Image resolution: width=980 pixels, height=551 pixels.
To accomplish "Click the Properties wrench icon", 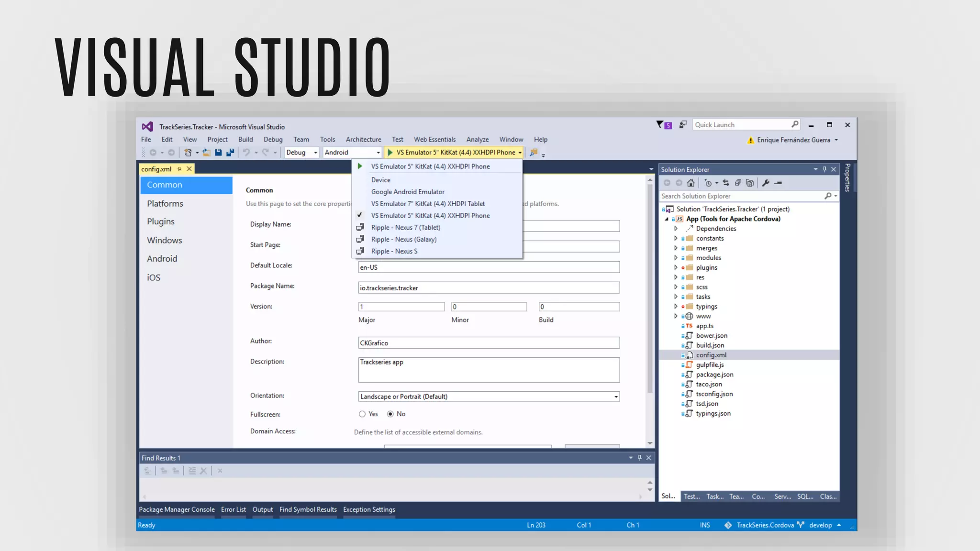I will [x=766, y=183].
